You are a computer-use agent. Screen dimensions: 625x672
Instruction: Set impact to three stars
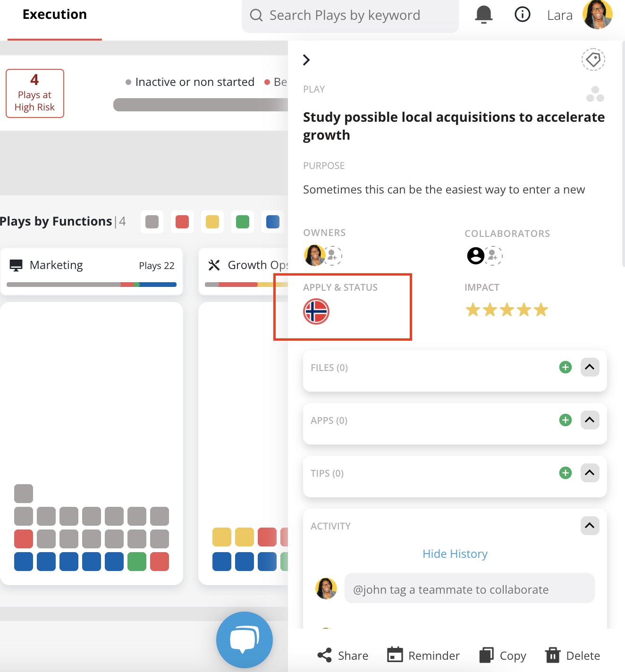tap(507, 310)
